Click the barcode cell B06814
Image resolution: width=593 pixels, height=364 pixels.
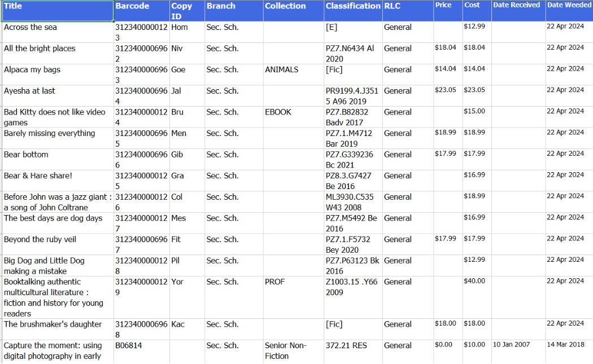[x=141, y=352]
